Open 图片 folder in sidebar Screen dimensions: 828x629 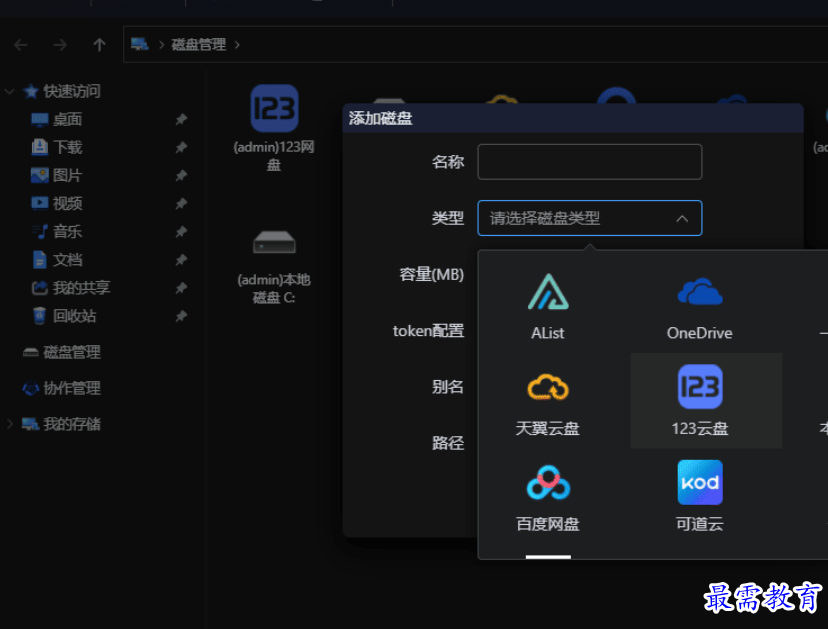pyautogui.click(x=67, y=175)
